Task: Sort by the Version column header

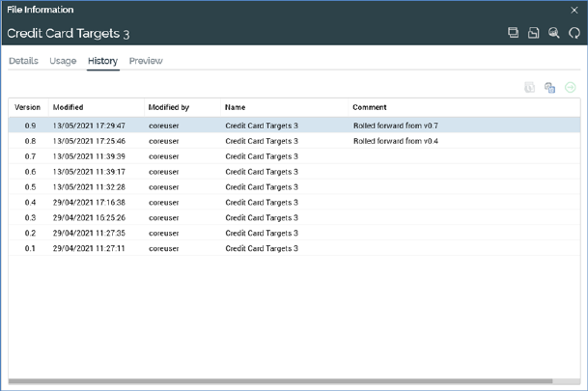Action: (x=27, y=107)
